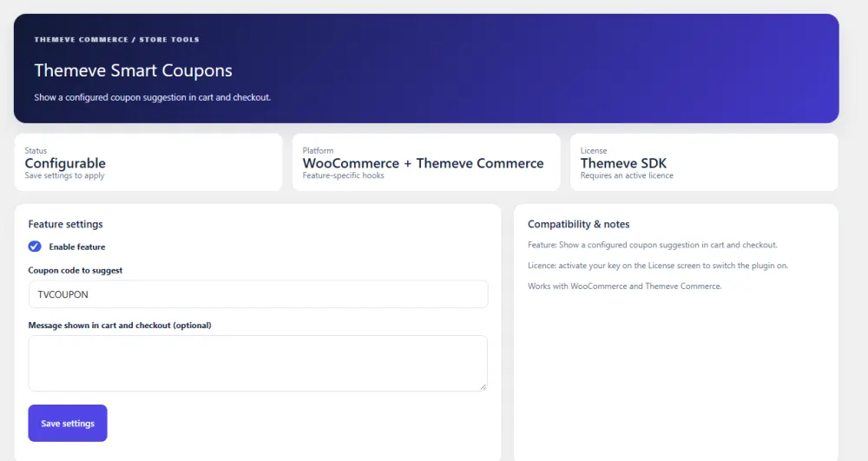Click the Themeve SDK license value
Screen dimensions: 868x461
point(623,163)
